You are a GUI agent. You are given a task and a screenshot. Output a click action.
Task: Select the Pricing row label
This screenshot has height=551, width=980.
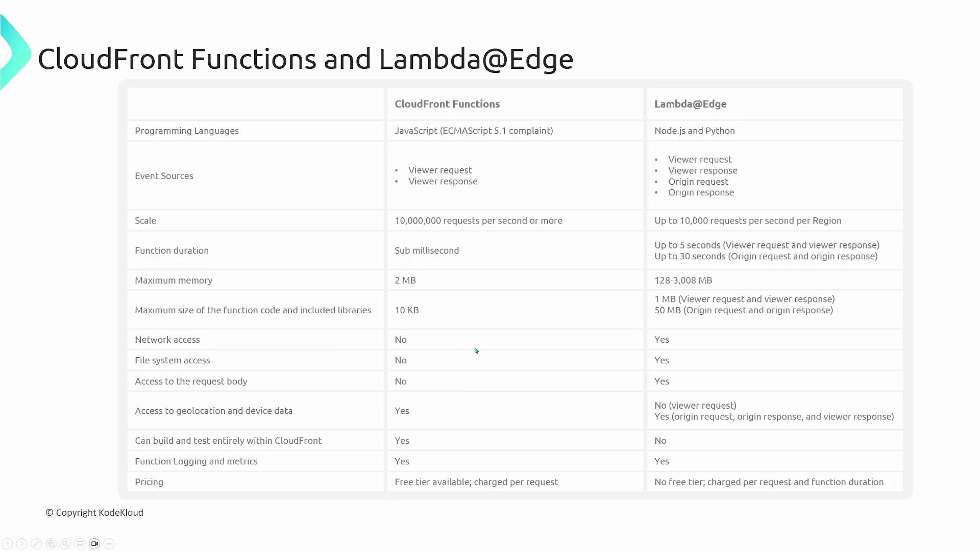(149, 482)
